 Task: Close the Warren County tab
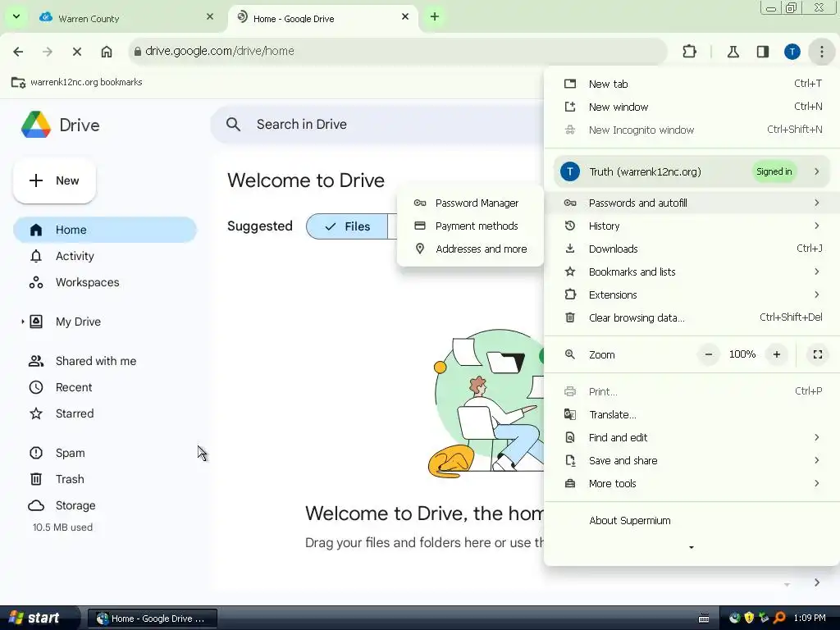coord(210,16)
